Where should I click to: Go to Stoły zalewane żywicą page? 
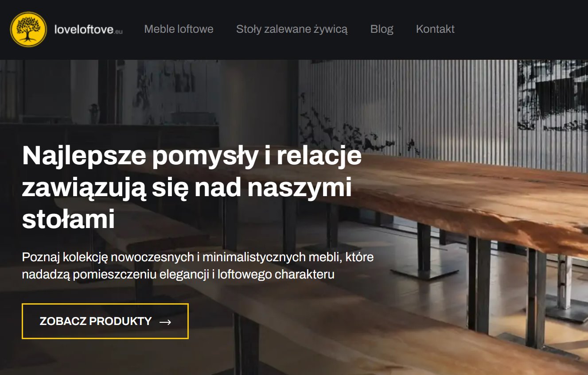(x=292, y=29)
